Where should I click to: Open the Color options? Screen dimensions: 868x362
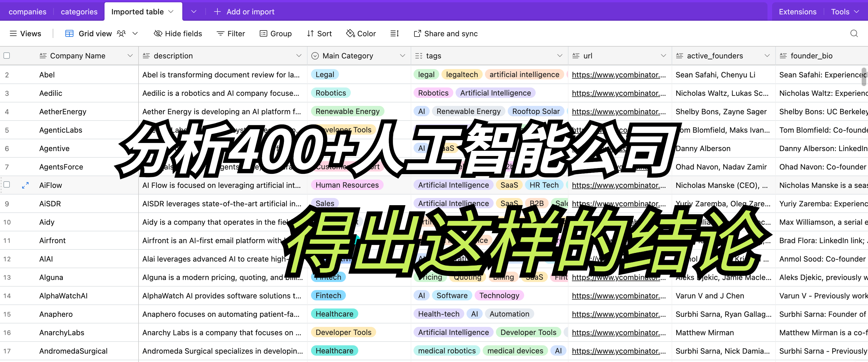point(361,33)
